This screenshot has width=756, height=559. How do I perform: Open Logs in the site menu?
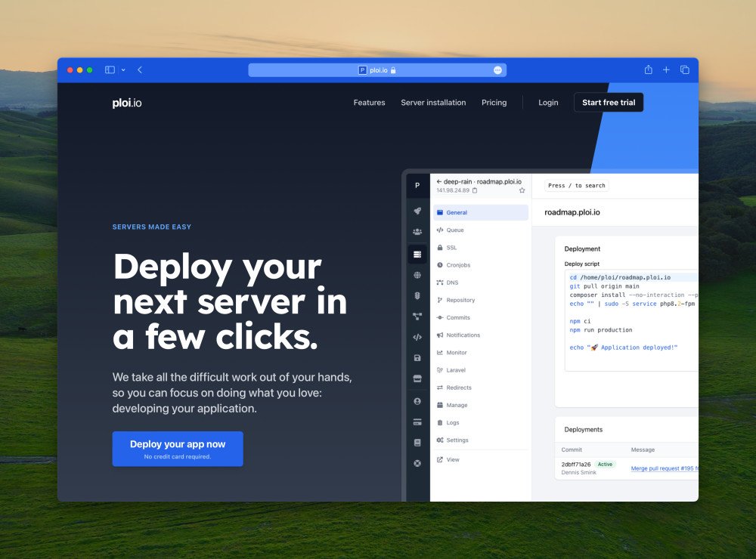[481, 422]
